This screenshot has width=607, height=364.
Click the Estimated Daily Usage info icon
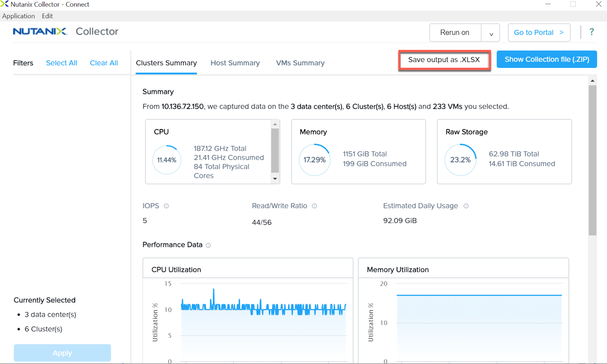pos(466,206)
